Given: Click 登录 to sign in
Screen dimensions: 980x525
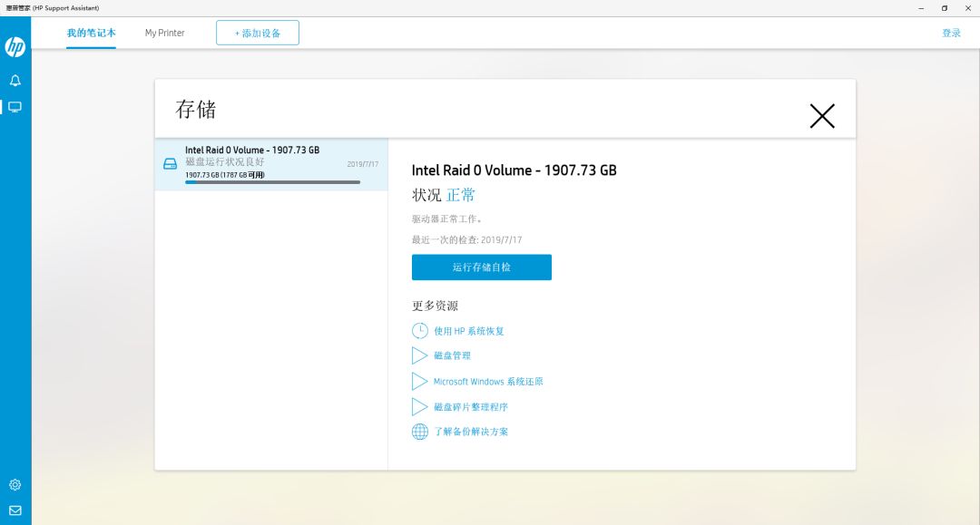Looking at the screenshot, I should point(951,33).
